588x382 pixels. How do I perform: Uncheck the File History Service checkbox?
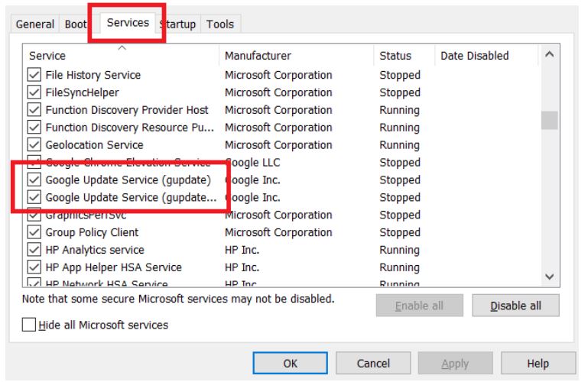tap(34, 76)
